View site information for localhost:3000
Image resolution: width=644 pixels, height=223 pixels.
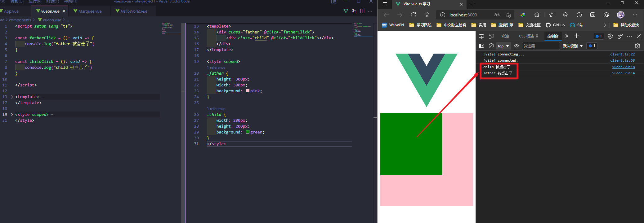(x=443, y=15)
